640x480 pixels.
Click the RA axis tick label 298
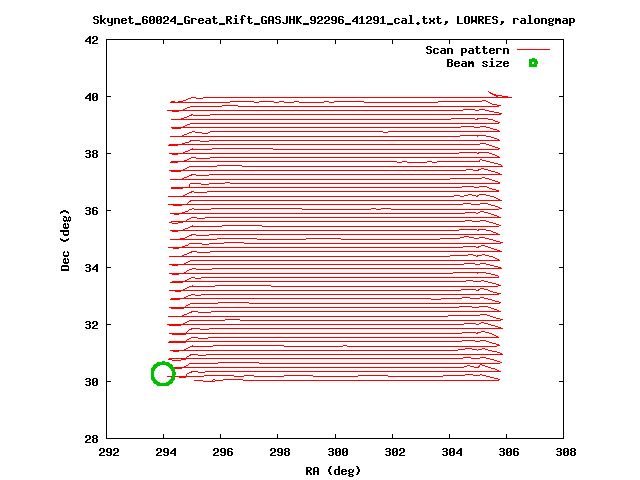[x=280, y=452]
